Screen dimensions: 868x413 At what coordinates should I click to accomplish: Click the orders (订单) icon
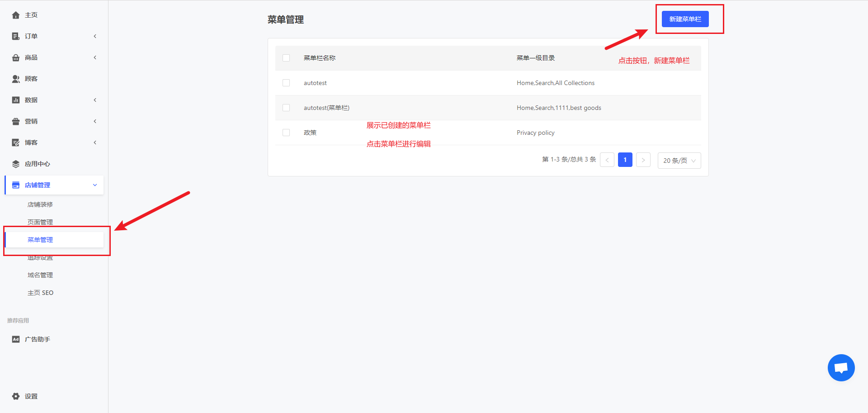[x=16, y=36]
